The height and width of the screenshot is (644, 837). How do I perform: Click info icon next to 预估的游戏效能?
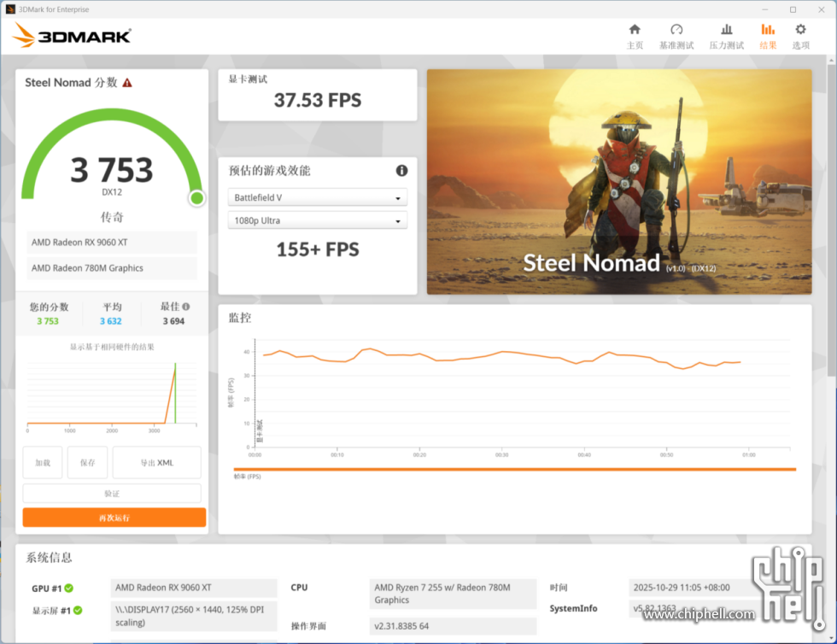pos(401,171)
